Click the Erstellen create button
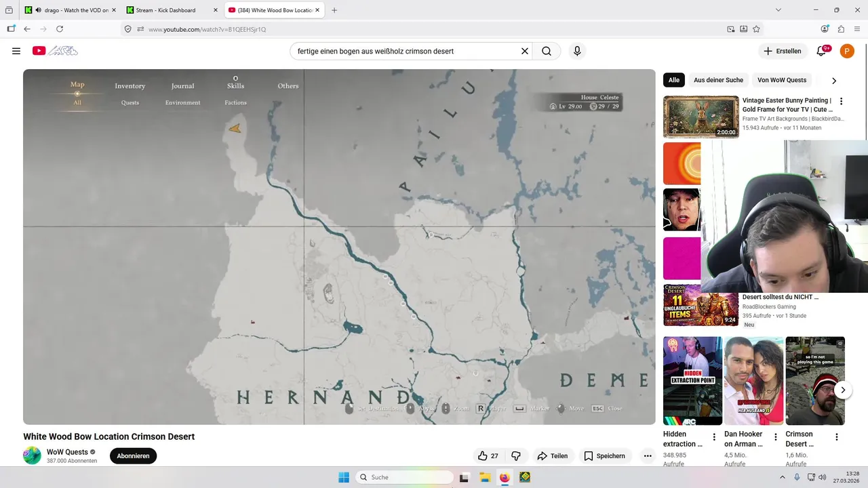 (782, 51)
